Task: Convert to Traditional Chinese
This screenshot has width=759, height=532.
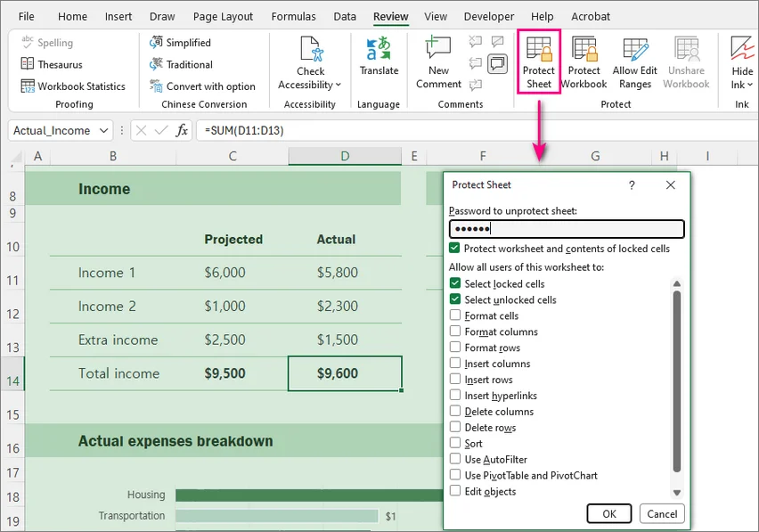Action: (x=181, y=64)
